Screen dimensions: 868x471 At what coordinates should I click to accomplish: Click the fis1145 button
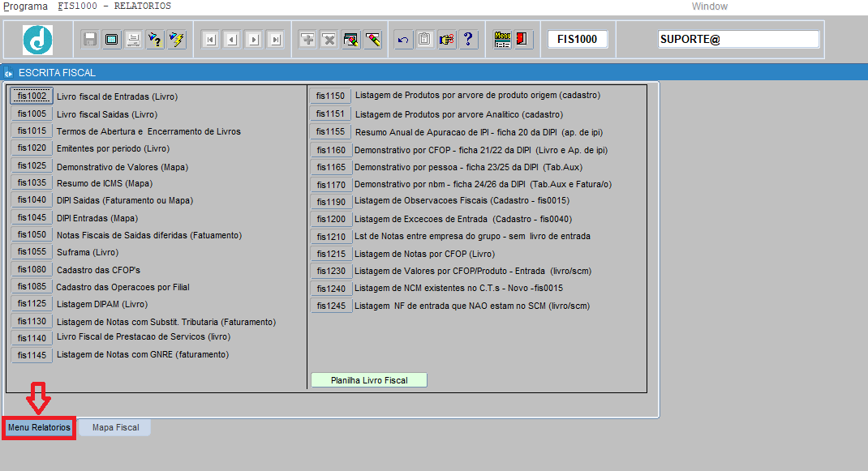[x=32, y=355]
